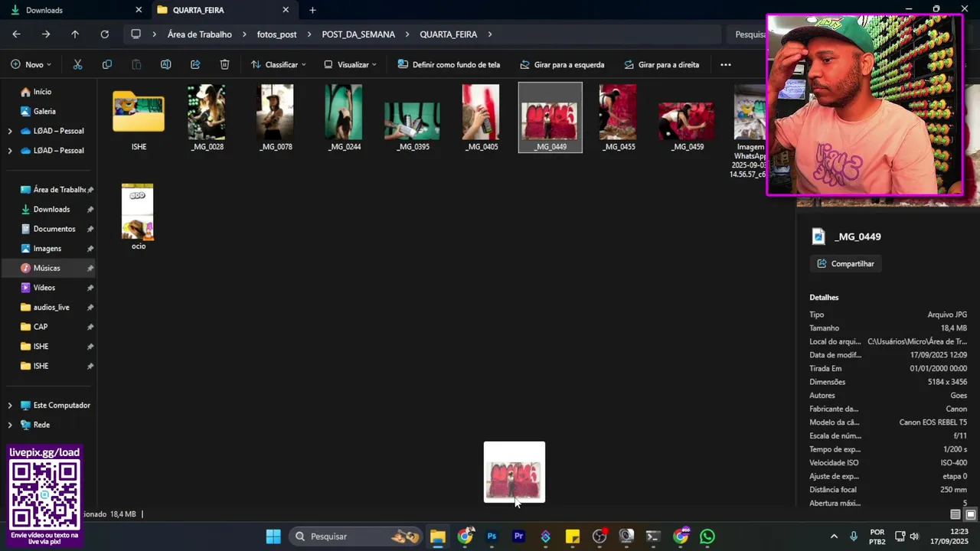The height and width of the screenshot is (551, 980).
Task: Open Photoshop from the taskbar
Action: click(x=492, y=536)
